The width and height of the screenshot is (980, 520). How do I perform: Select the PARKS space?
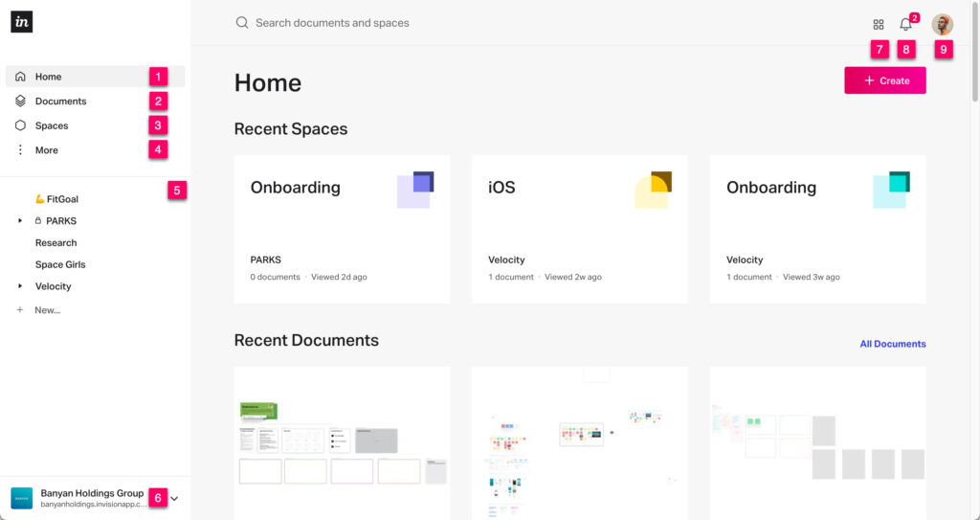pos(61,221)
